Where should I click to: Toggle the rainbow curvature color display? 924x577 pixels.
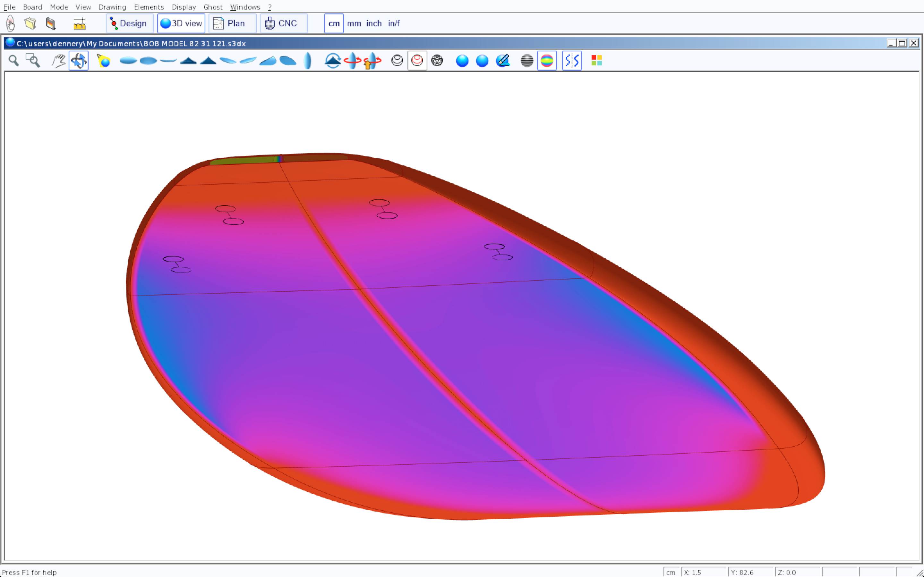(x=547, y=61)
